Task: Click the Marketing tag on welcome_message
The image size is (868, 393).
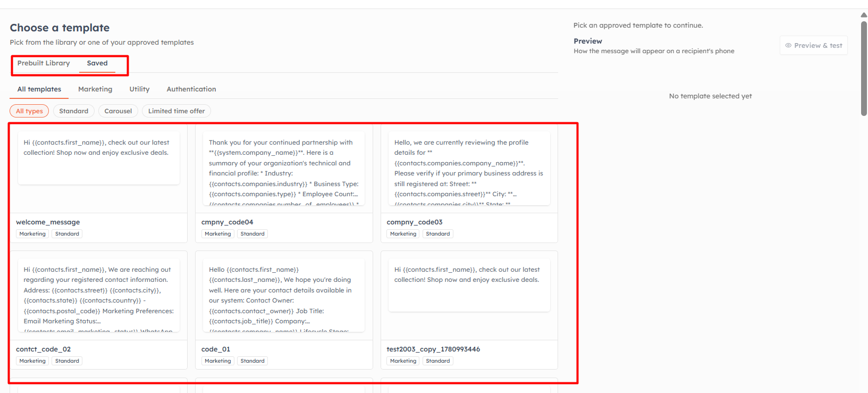Action: click(x=32, y=234)
